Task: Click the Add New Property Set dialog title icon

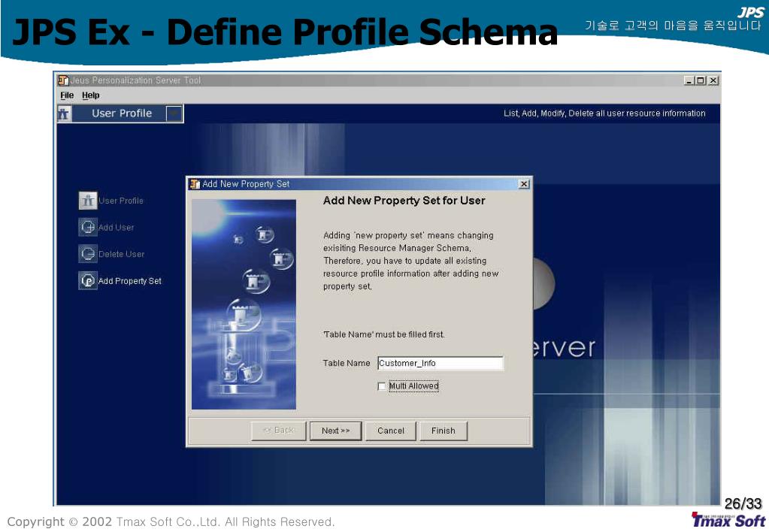Action: tap(195, 184)
